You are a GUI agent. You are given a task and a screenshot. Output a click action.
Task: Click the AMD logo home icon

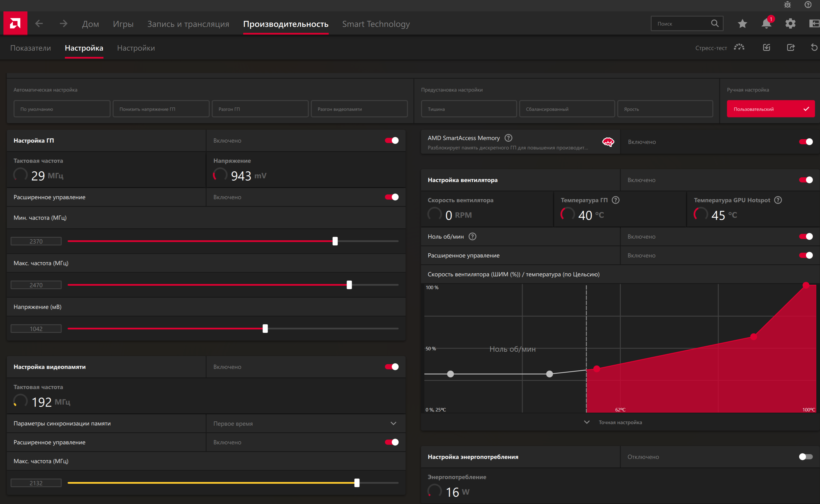15,23
